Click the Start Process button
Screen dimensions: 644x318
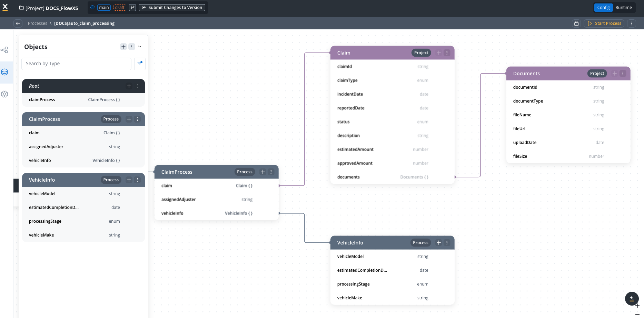(604, 23)
